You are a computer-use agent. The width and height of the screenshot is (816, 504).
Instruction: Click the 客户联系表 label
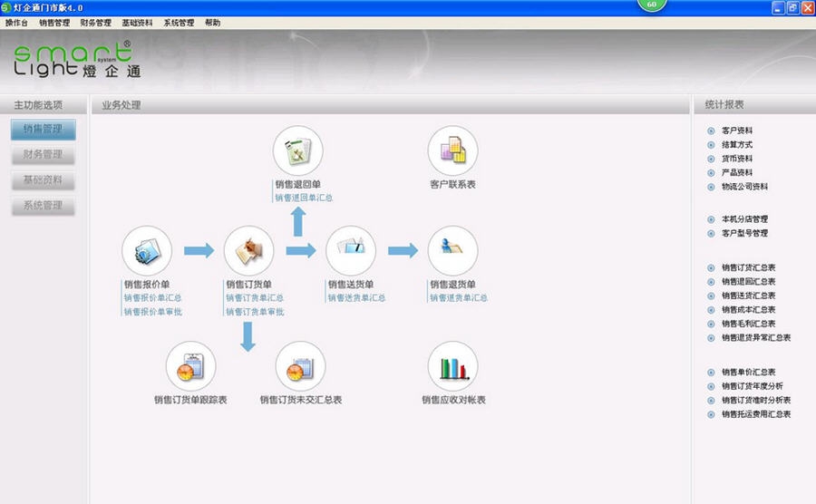452,185
